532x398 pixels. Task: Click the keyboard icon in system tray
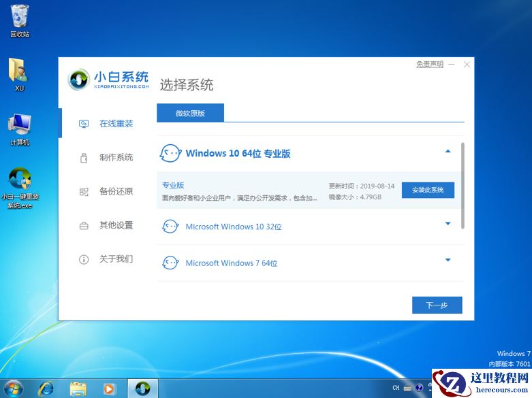coord(407,388)
